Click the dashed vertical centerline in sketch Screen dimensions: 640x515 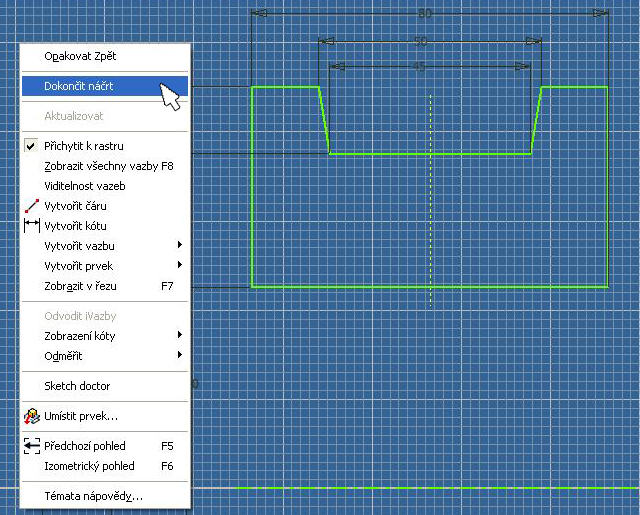[431, 201]
